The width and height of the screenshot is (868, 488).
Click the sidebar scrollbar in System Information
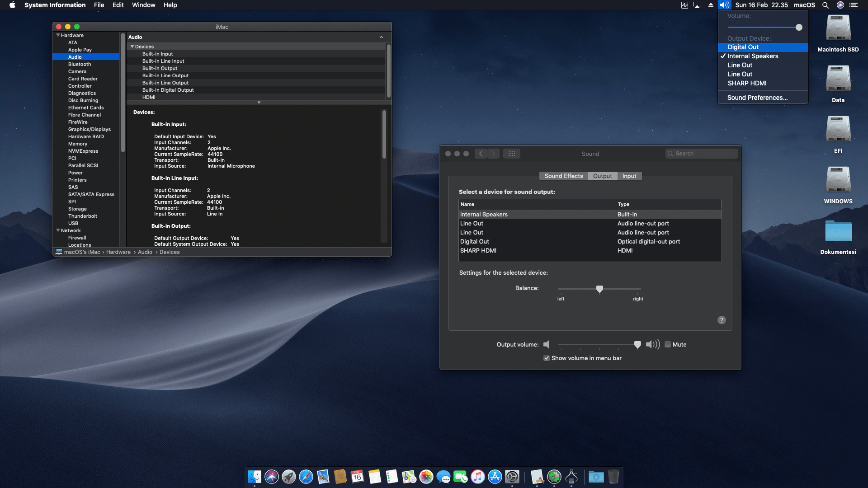[x=123, y=93]
